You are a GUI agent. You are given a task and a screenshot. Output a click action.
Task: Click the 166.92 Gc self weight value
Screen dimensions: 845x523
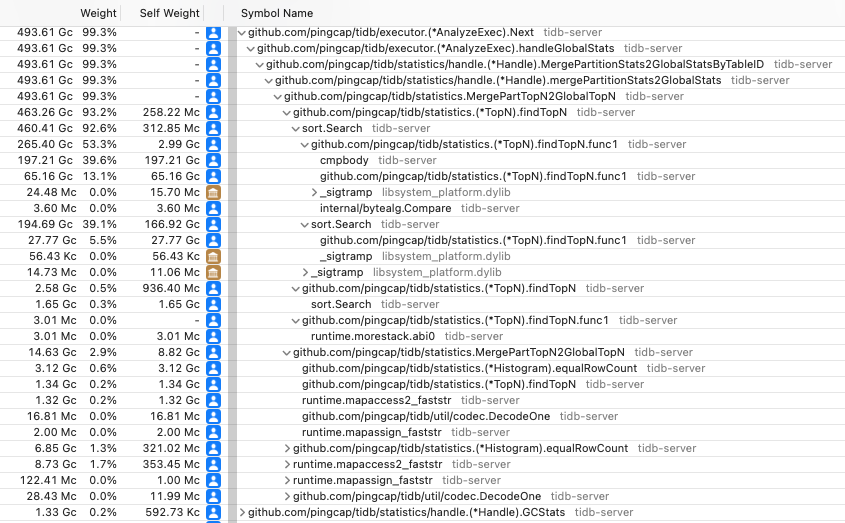pos(172,224)
